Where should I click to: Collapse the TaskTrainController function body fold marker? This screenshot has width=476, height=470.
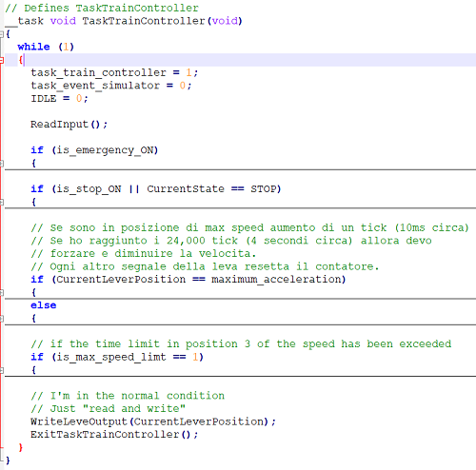pyautogui.click(x=2, y=34)
